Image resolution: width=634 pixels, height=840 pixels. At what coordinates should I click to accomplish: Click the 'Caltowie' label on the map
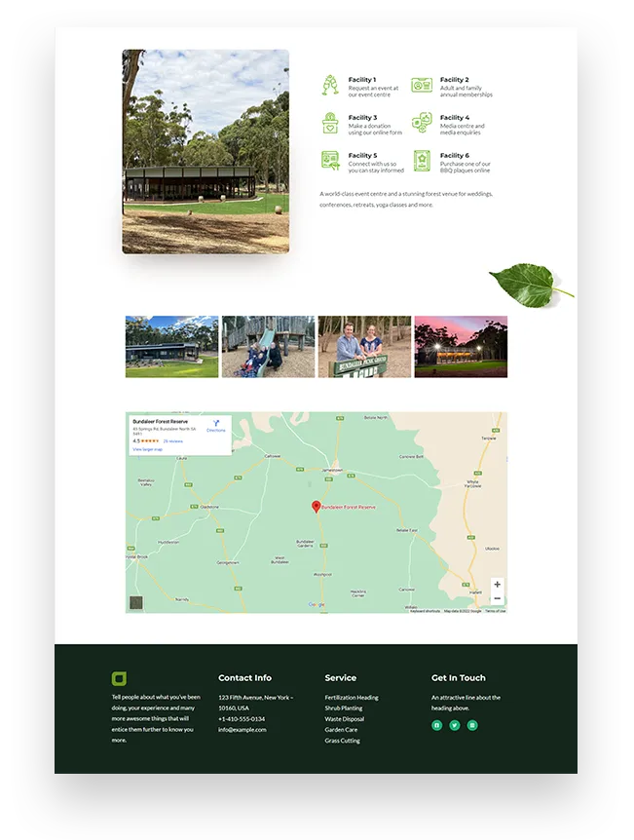(x=273, y=456)
